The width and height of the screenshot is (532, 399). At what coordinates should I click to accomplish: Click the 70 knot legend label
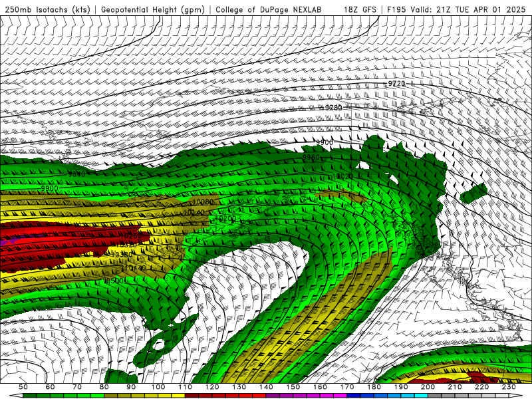[x=77, y=387]
